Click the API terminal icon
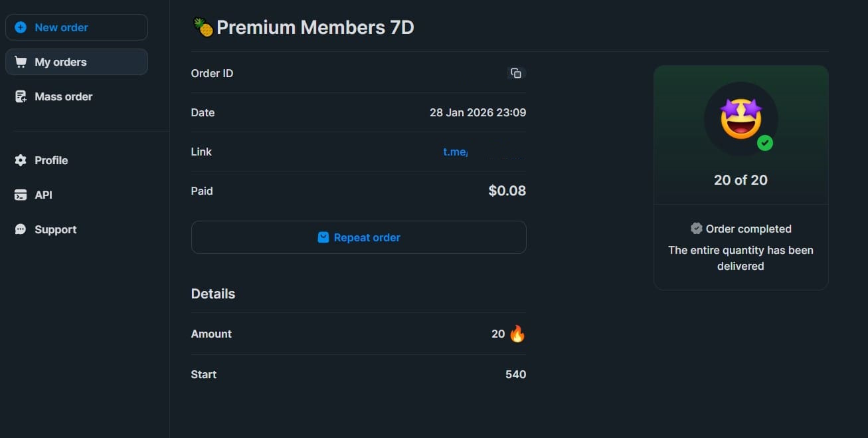The width and height of the screenshot is (868, 438). point(21,195)
